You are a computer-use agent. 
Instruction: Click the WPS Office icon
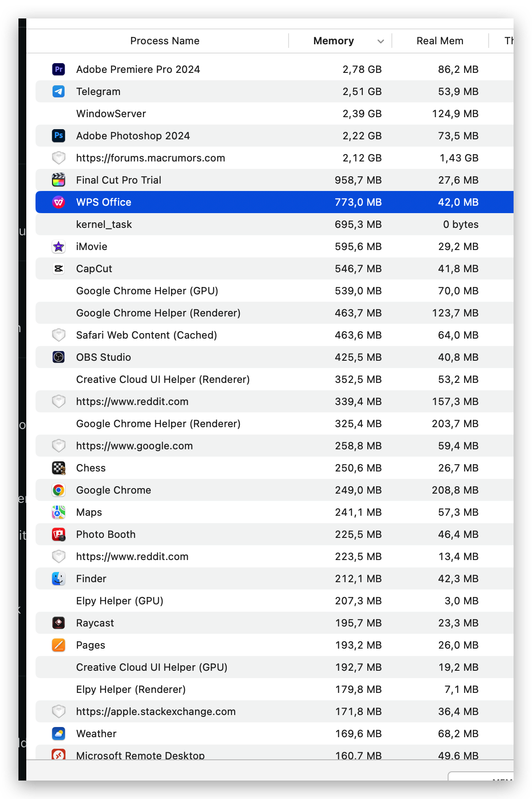point(59,202)
